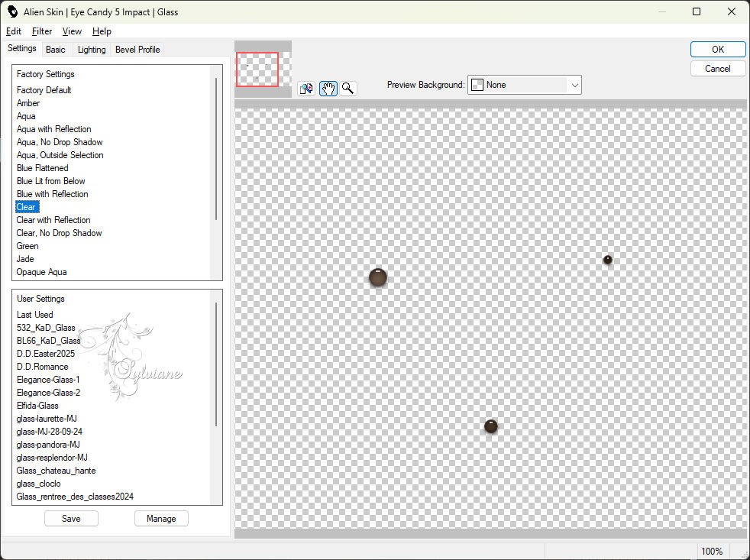Switch to the Settings tab

22,48
